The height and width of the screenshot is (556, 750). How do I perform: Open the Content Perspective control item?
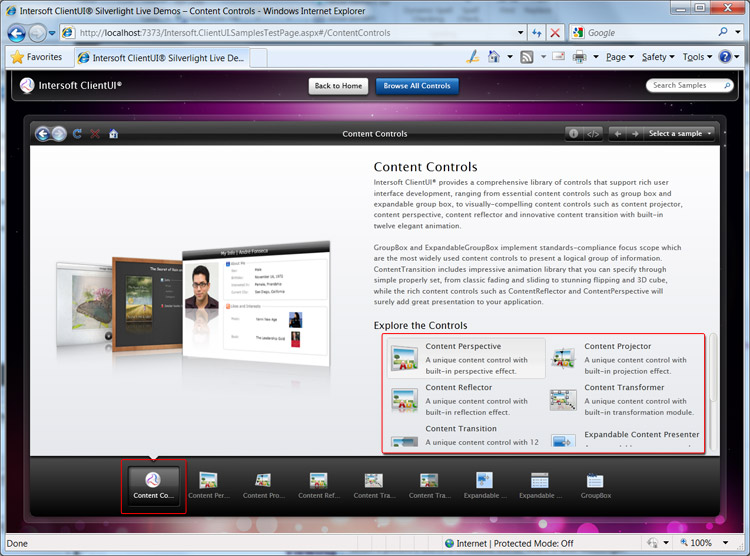[x=466, y=358]
